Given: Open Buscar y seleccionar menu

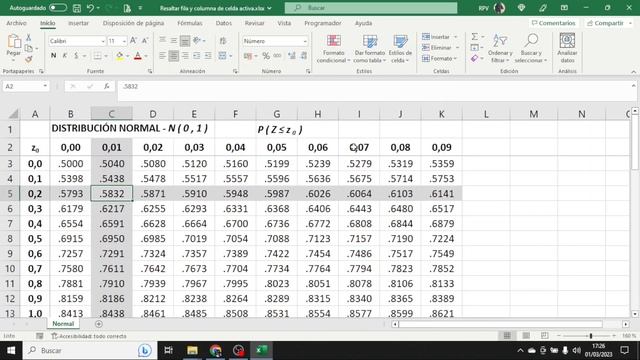Looking at the screenshot, I should [x=531, y=49].
